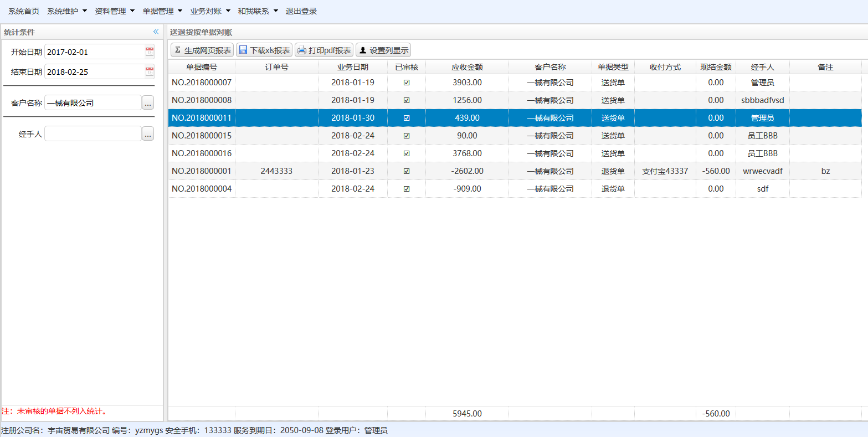The height and width of the screenshot is (437, 868).
Task: Select highlighted row NO.2018000011
Action: click(515, 118)
